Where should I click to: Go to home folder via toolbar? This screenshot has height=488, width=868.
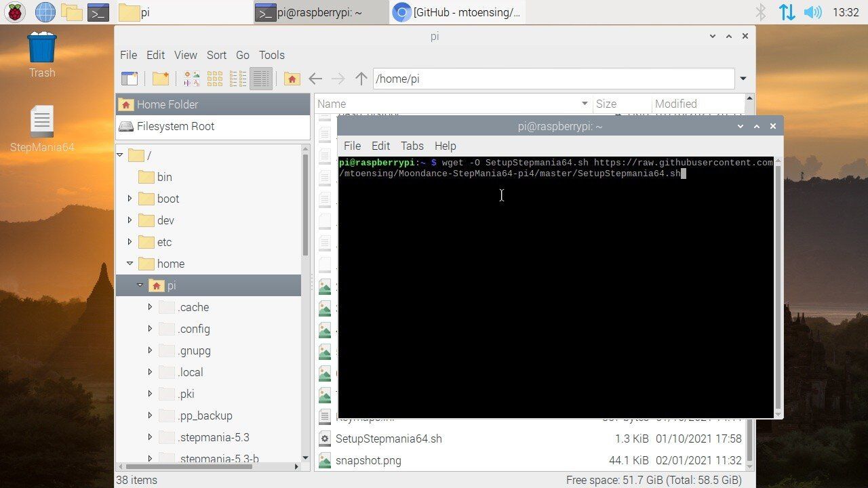(292, 79)
